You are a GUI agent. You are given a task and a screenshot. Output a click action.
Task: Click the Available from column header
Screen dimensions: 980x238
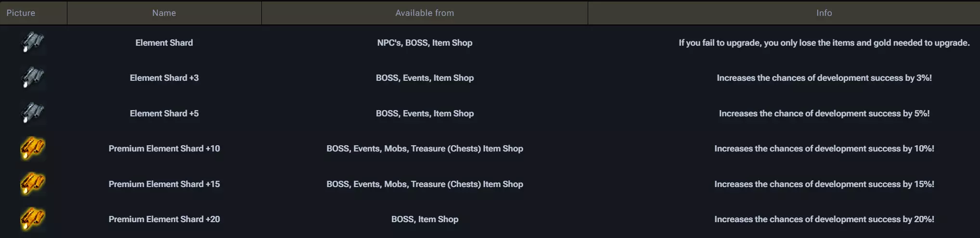(x=425, y=13)
